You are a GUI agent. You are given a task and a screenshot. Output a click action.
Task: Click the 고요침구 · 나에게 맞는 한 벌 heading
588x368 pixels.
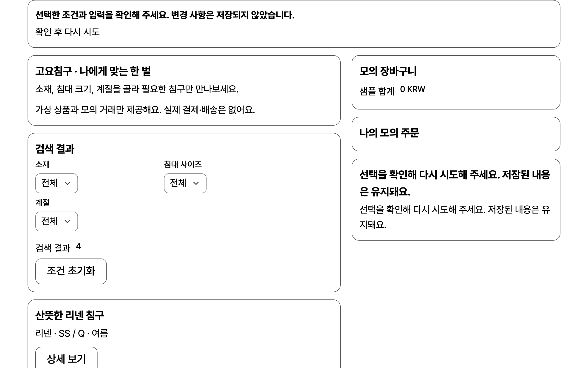point(93,71)
